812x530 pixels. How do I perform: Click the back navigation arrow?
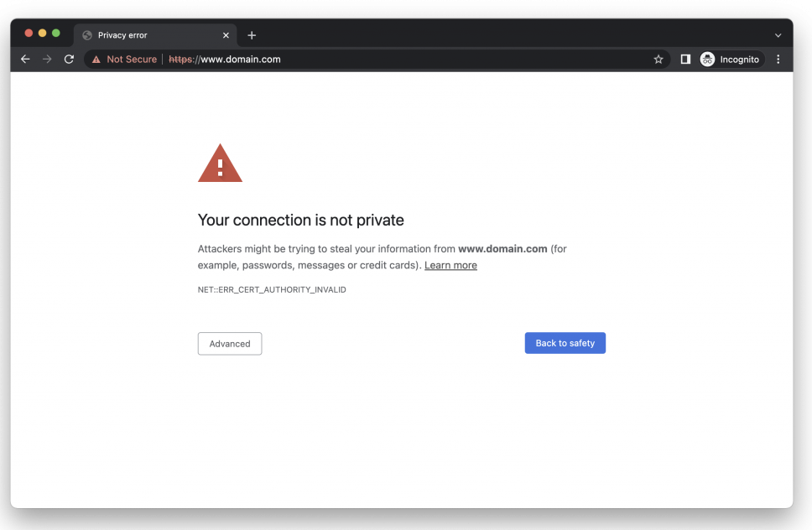[25, 59]
